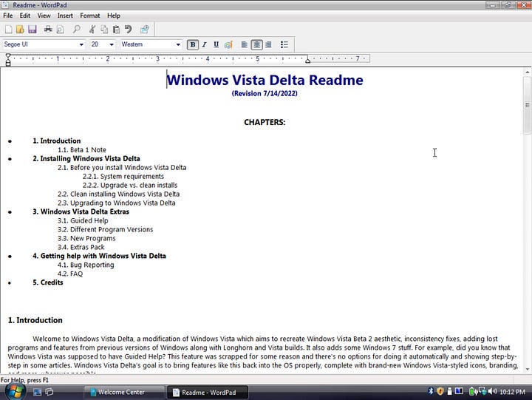Click '2.3. Upgrading to Windows Vista Delta'
532x400 pixels.
point(117,203)
